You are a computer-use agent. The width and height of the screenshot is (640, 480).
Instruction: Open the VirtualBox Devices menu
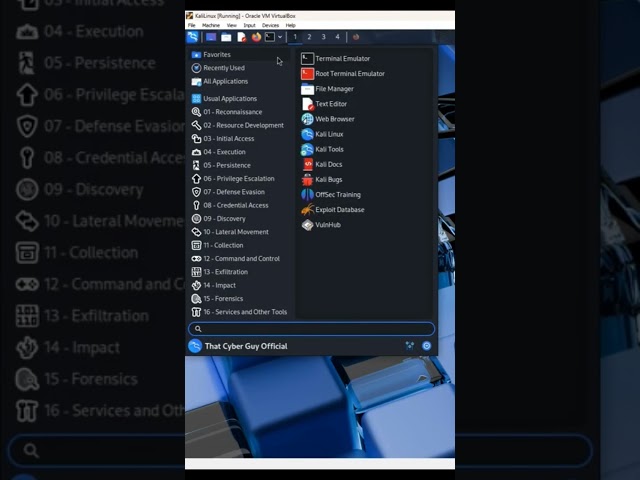pos(270,25)
